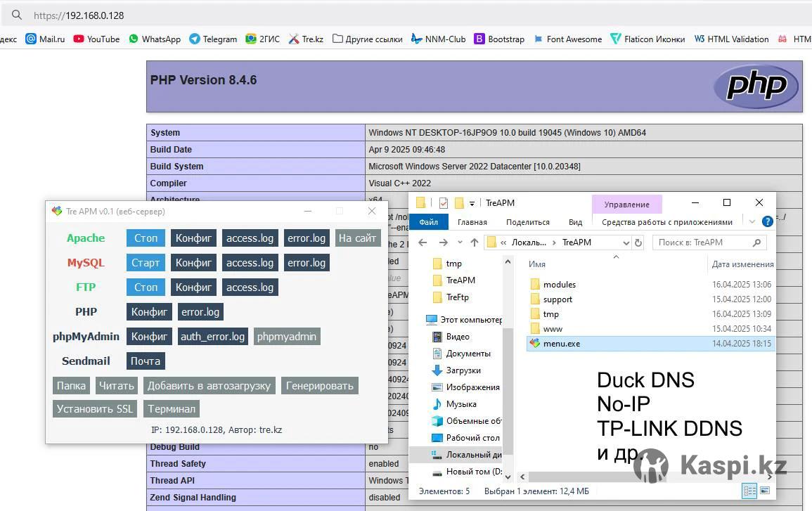
Task: Open the Quick Access Toolbar customize dropdown
Action: click(x=472, y=203)
